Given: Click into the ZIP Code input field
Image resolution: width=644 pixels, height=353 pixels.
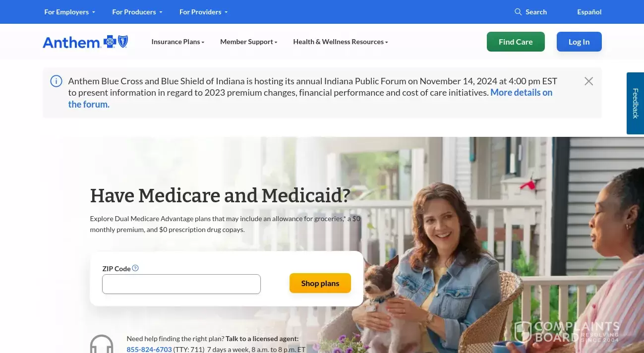Looking at the screenshot, I should [x=181, y=284].
